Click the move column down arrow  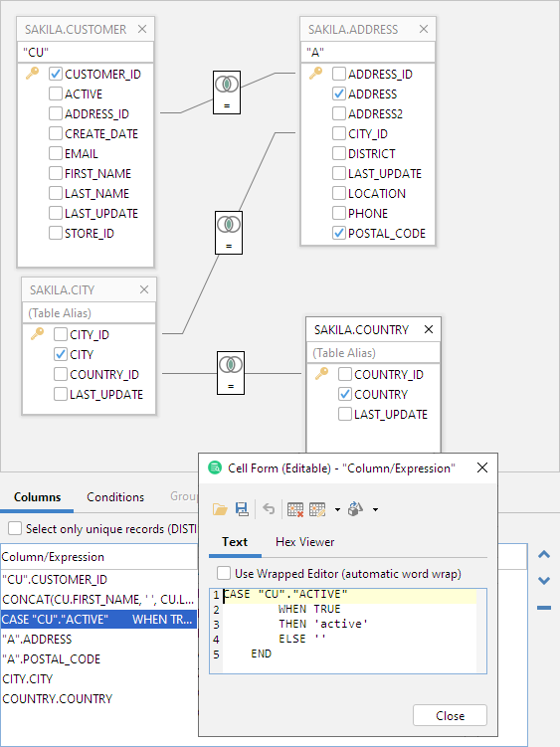pos(544,581)
